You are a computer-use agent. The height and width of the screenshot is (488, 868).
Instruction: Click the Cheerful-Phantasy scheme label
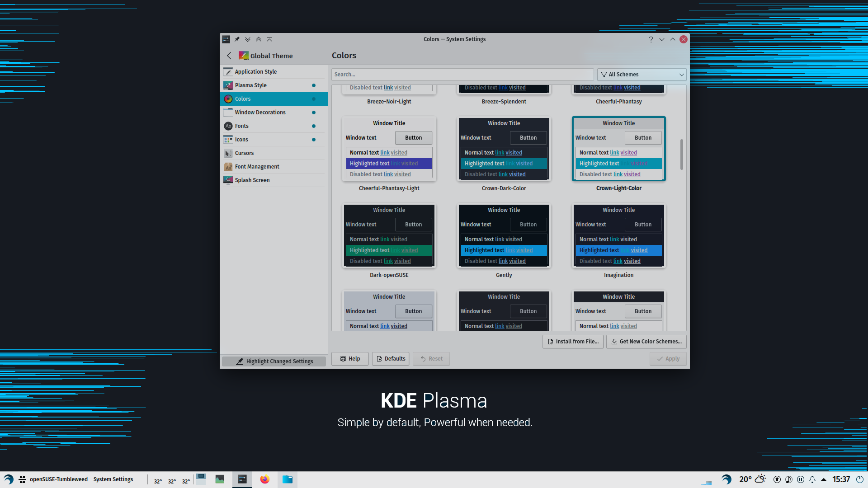619,102
